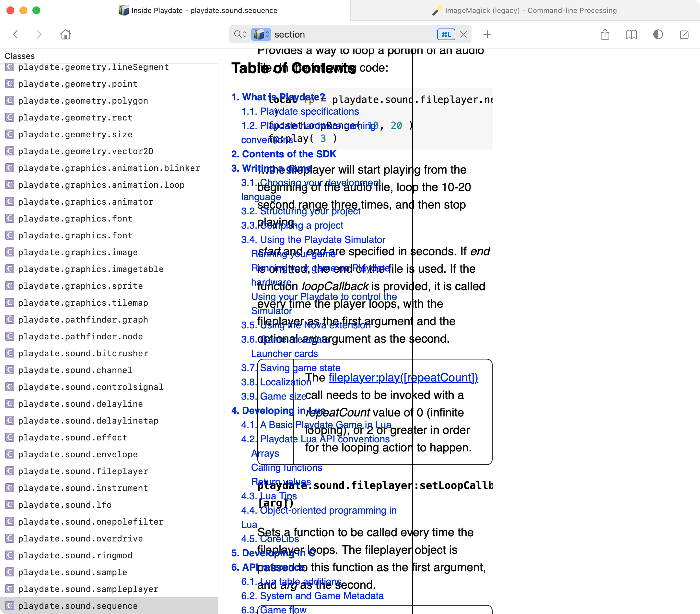The height and width of the screenshot is (614, 700).
Task: Select playdate.sound.sequence class
Action: pyautogui.click(x=109, y=606)
